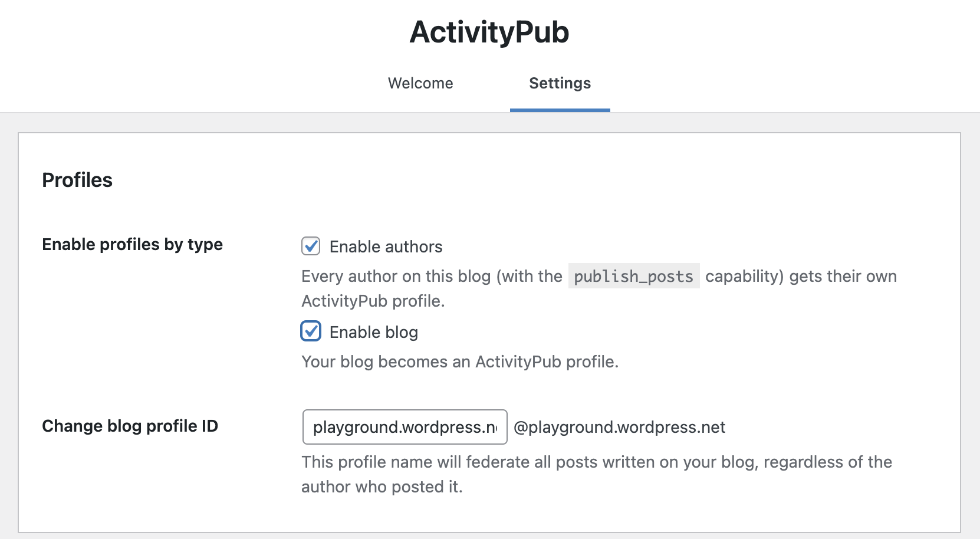
Task: Click 'ActivityPub profile.' text under Enable authors
Action: point(373,301)
